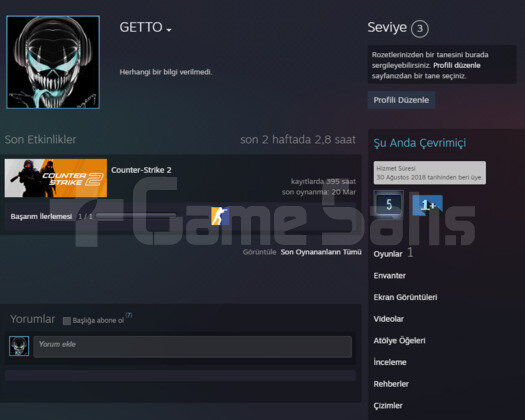Screen dimensions: 525x420
Task: Open Ekran Görüntüleri section
Action: tap(405, 297)
